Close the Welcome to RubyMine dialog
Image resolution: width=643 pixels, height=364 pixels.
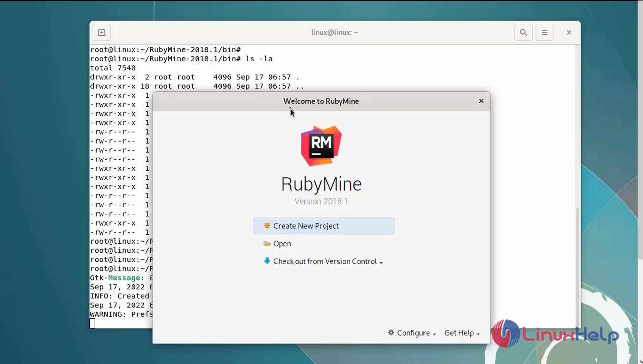tap(481, 101)
